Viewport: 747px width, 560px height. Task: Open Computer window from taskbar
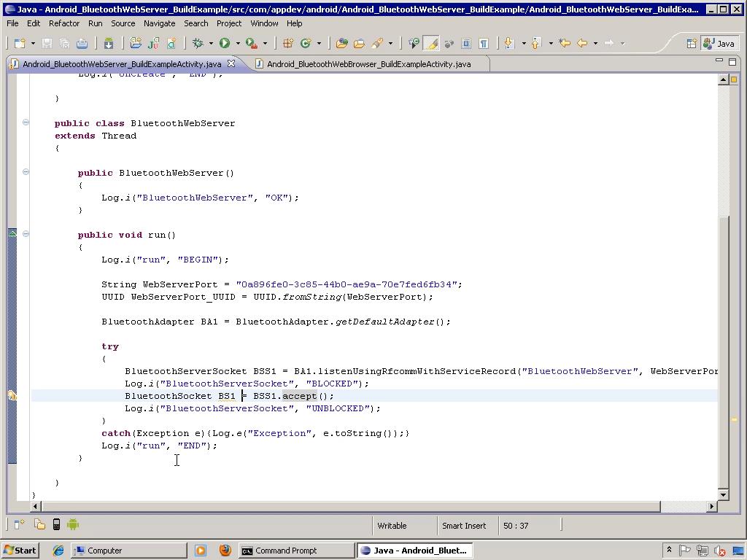[x=128, y=551]
